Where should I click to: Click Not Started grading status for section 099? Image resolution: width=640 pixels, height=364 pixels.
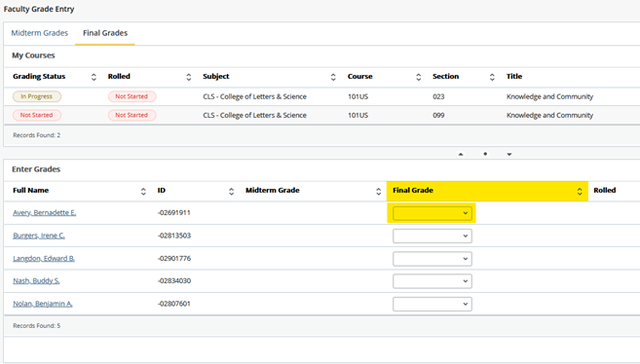point(37,116)
